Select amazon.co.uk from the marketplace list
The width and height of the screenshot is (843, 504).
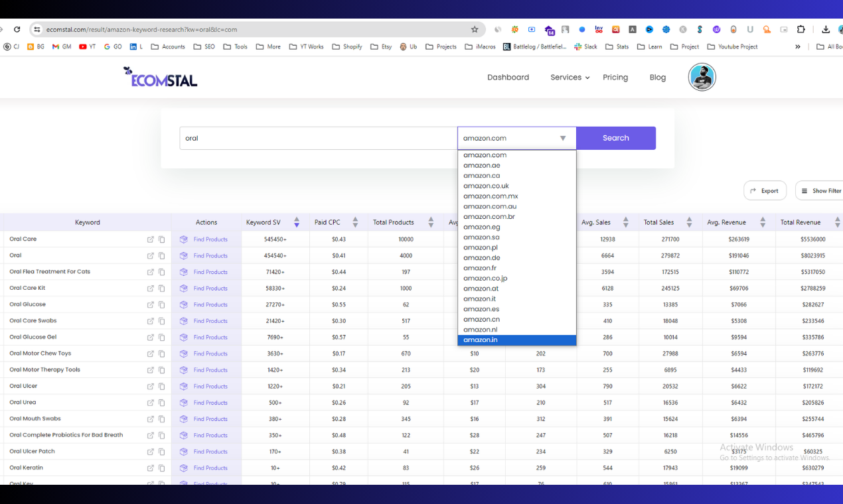pyautogui.click(x=516, y=186)
